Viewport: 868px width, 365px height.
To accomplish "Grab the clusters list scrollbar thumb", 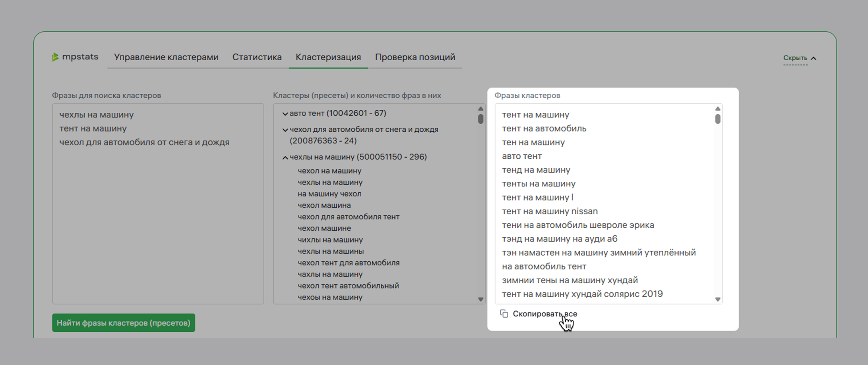I will point(480,119).
